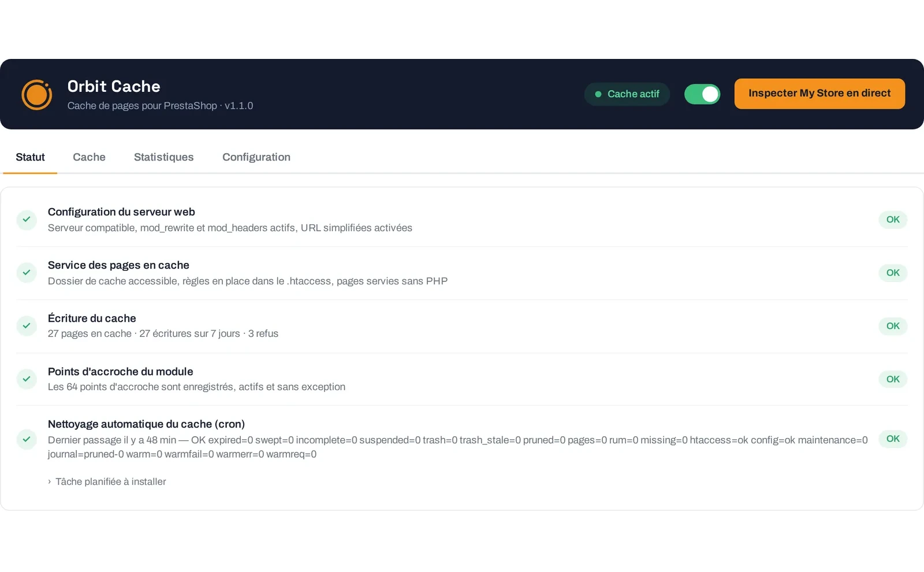Click the subtitle Cache de pages pour PrestaShop v1.1.0

160,106
